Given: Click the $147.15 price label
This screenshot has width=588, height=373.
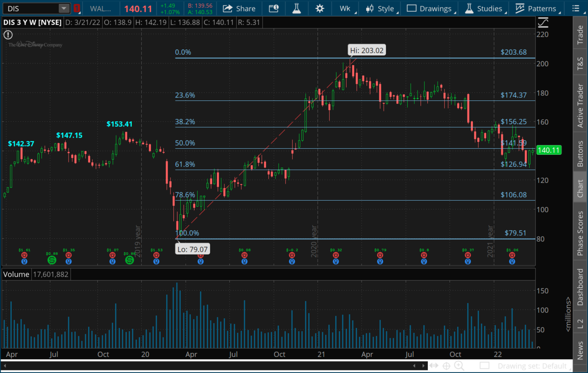Looking at the screenshot, I should tap(69, 135).
